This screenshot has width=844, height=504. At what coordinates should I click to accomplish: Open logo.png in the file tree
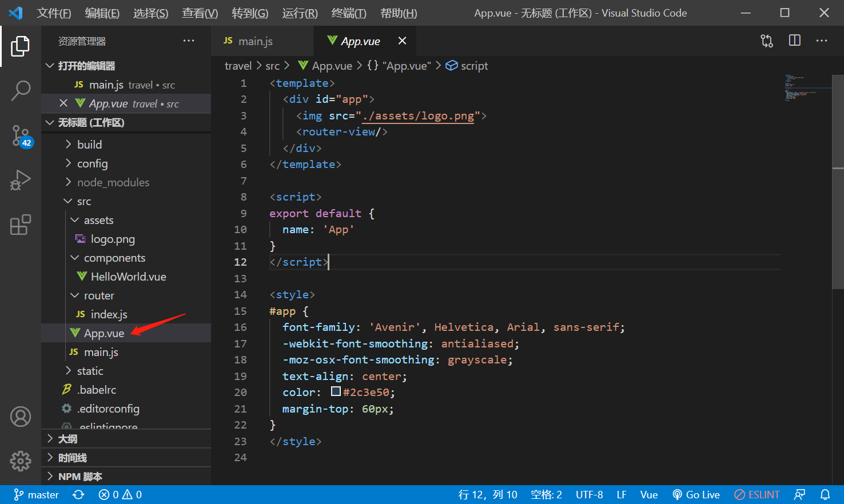[x=126, y=239]
